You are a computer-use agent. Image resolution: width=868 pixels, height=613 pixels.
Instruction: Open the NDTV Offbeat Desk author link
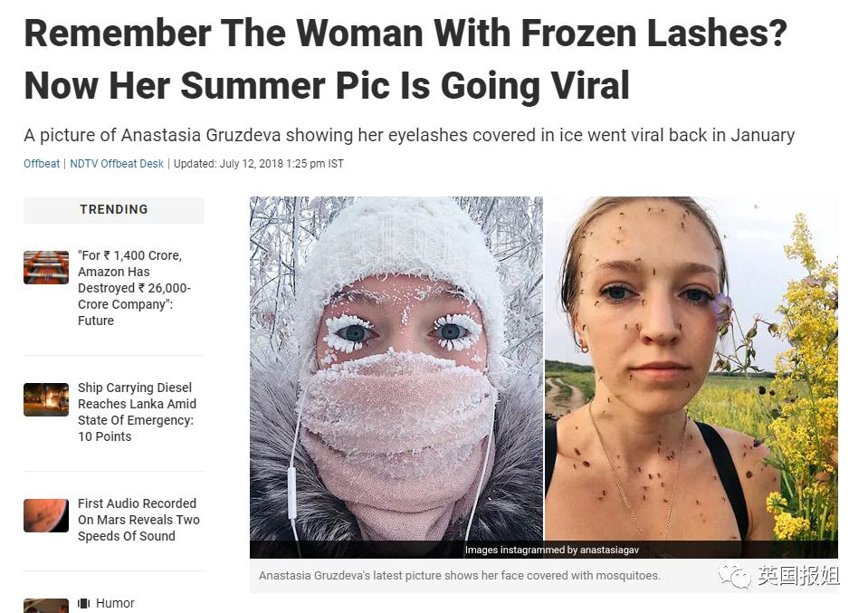click(117, 164)
